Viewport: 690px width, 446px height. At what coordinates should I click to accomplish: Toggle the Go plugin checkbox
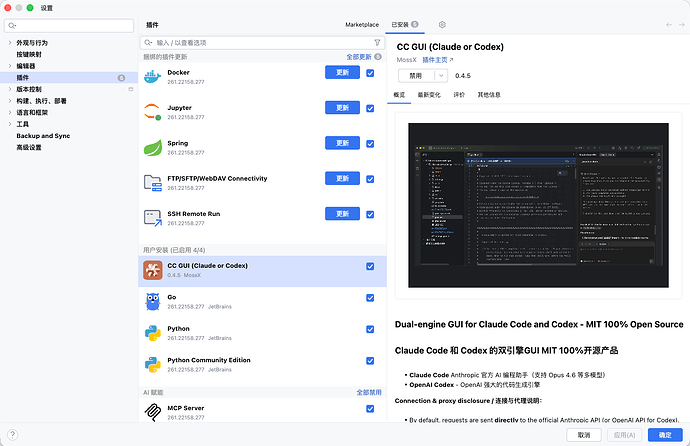click(x=370, y=298)
